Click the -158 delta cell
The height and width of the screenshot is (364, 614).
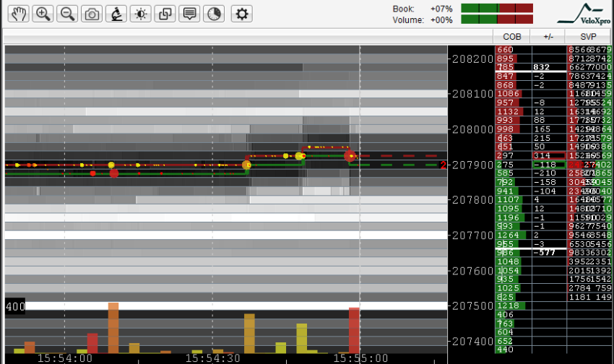pos(545,183)
